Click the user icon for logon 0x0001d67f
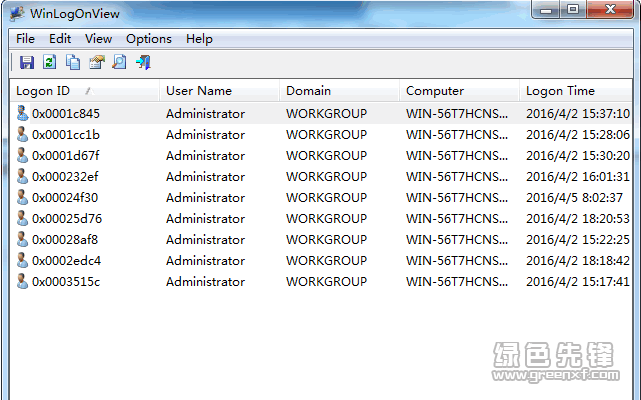This screenshot has width=641, height=400. pos(22,155)
